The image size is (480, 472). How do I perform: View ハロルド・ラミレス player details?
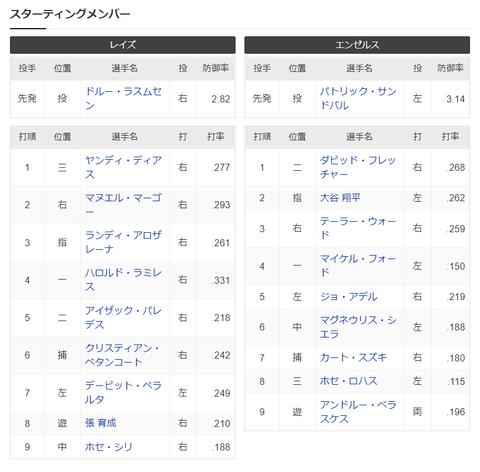(123, 280)
